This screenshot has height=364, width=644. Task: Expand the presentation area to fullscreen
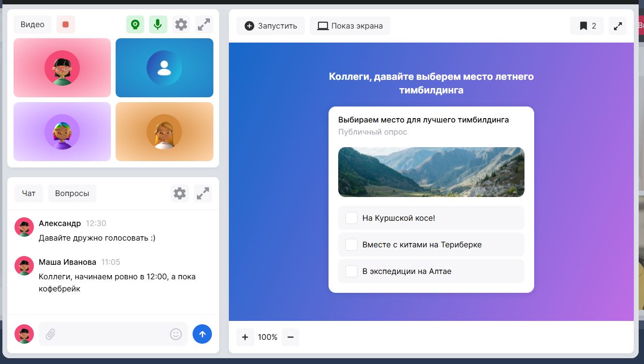point(617,26)
